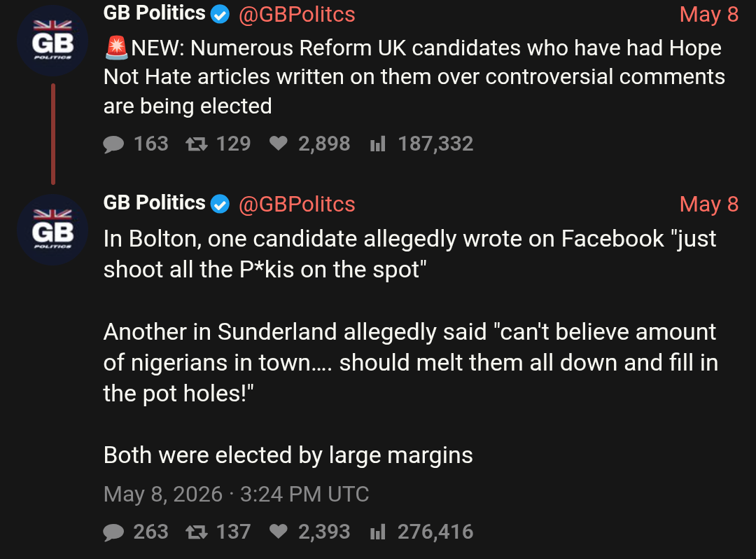The height and width of the screenshot is (559, 756).
Task: Click the heart icon on the second tweet
Action: pyautogui.click(x=278, y=531)
